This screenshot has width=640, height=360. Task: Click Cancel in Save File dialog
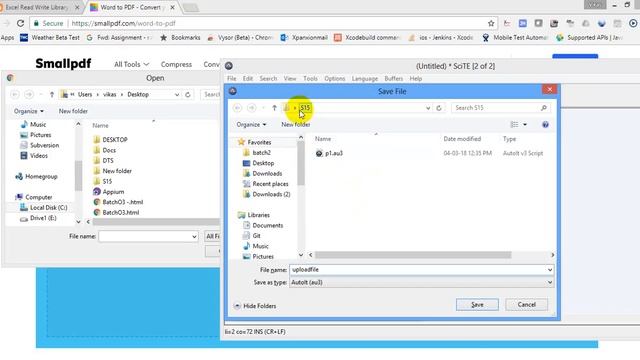pos(527,304)
